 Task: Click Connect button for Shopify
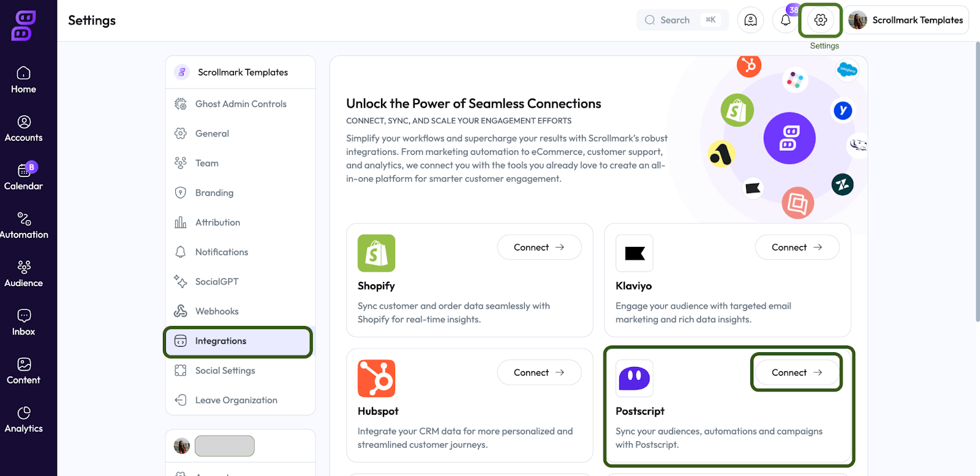click(539, 247)
